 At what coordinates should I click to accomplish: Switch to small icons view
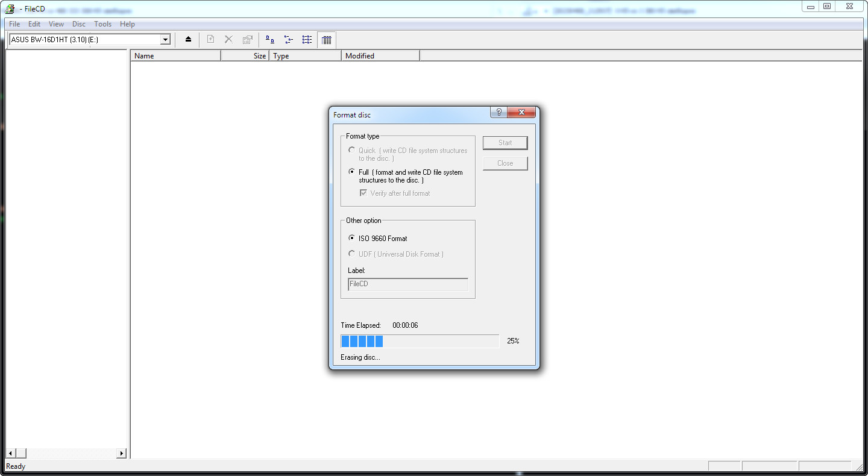pyautogui.click(x=289, y=40)
